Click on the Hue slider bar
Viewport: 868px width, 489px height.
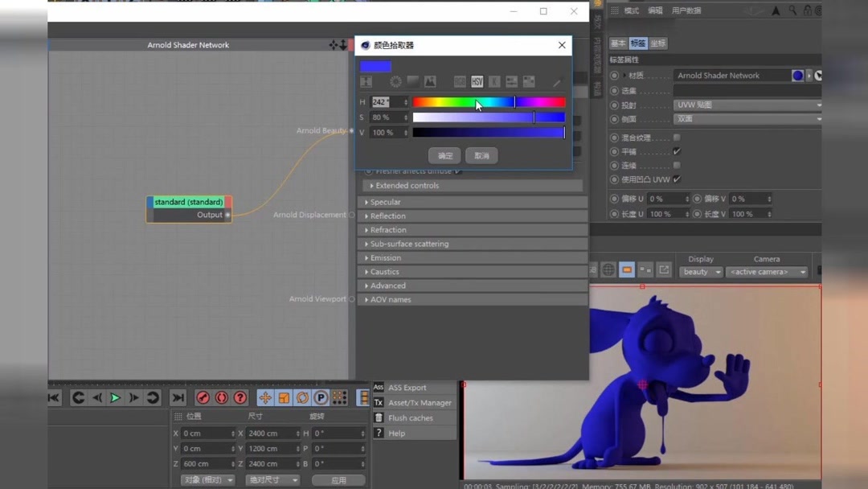[489, 101]
